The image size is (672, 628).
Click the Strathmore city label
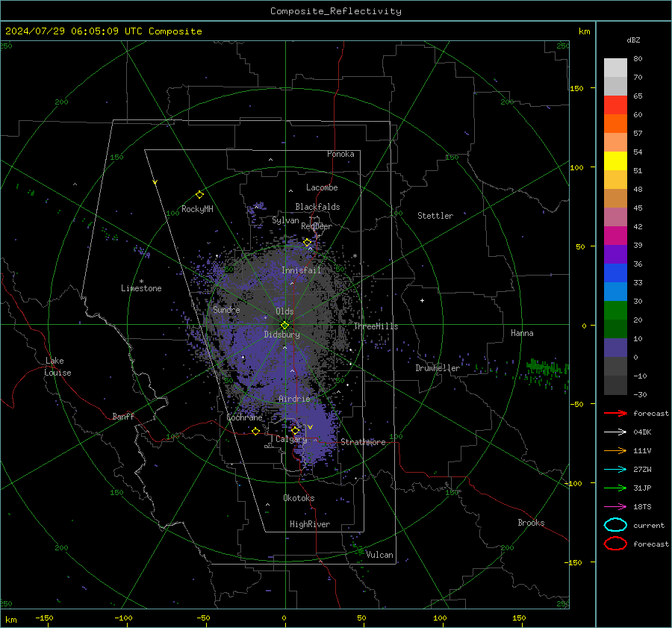pos(363,442)
